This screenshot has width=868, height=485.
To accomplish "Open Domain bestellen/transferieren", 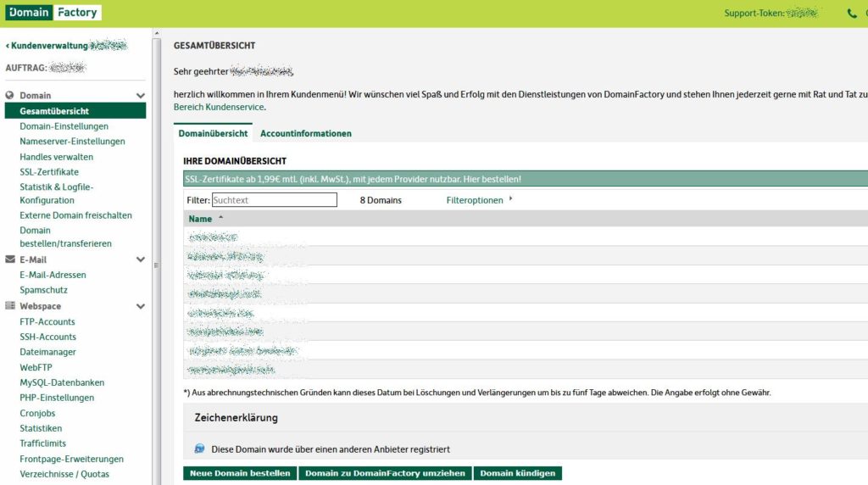I will (x=65, y=237).
